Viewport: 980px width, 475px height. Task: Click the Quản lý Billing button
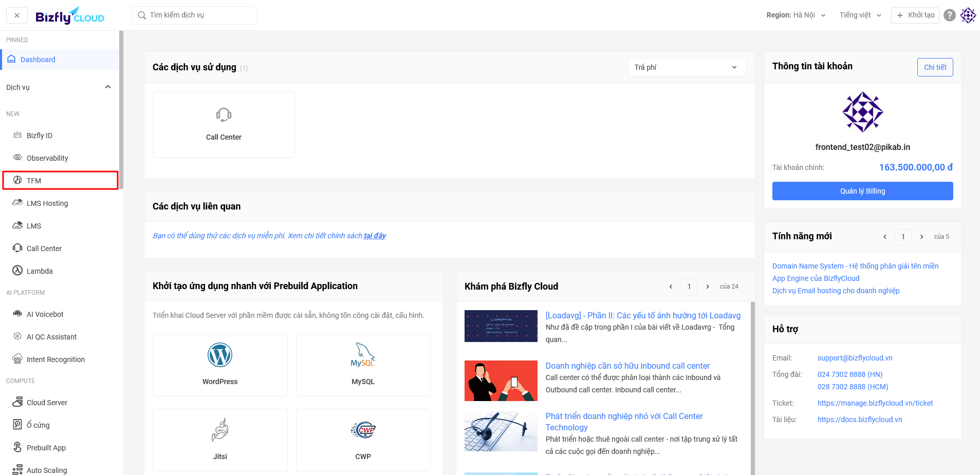pyautogui.click(x=862, y=191)
